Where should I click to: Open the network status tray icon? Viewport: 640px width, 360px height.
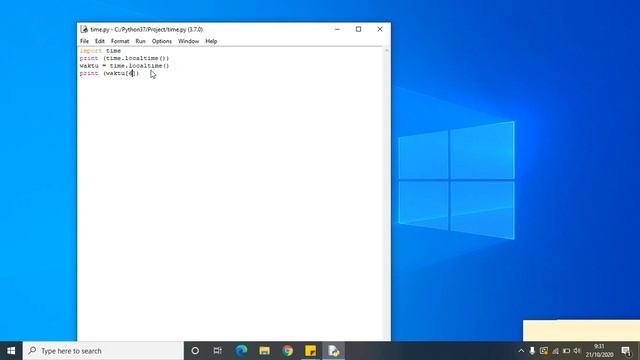(x=555, y=351)
